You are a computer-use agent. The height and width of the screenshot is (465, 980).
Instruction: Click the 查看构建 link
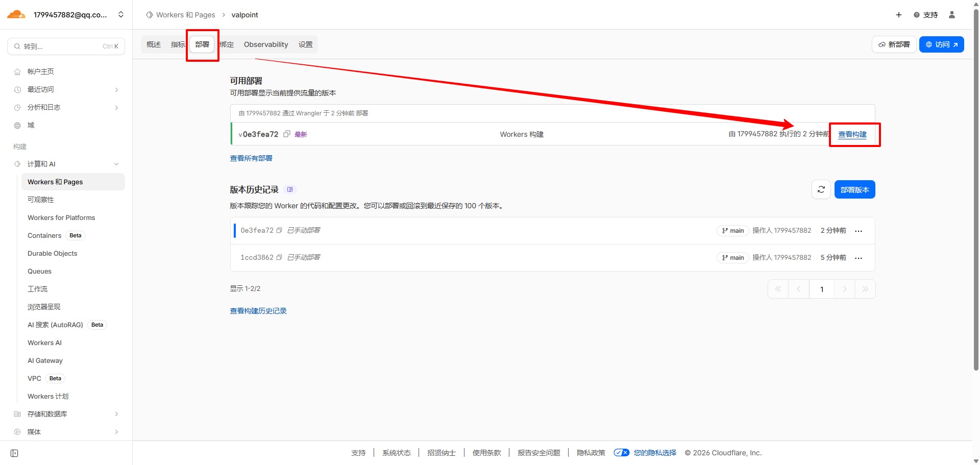852,134
